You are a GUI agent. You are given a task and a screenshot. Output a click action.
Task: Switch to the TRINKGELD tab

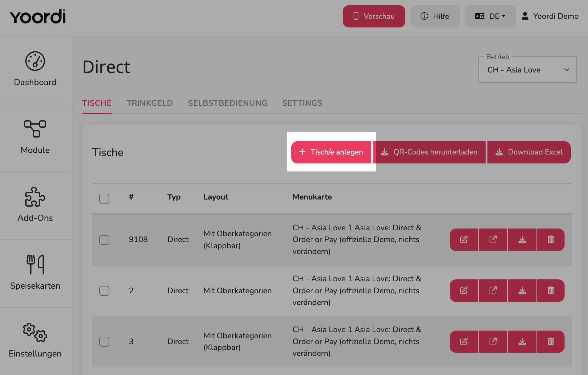coord(150,103)
